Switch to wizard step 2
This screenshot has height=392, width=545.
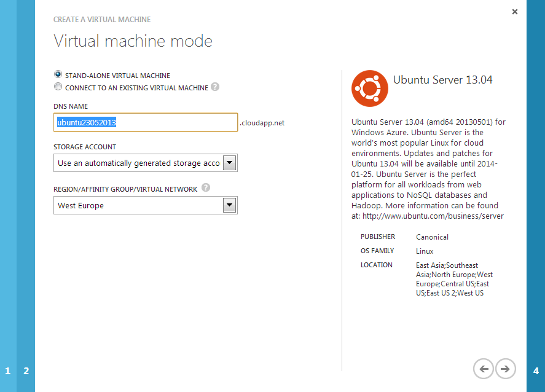click(26, 370)
